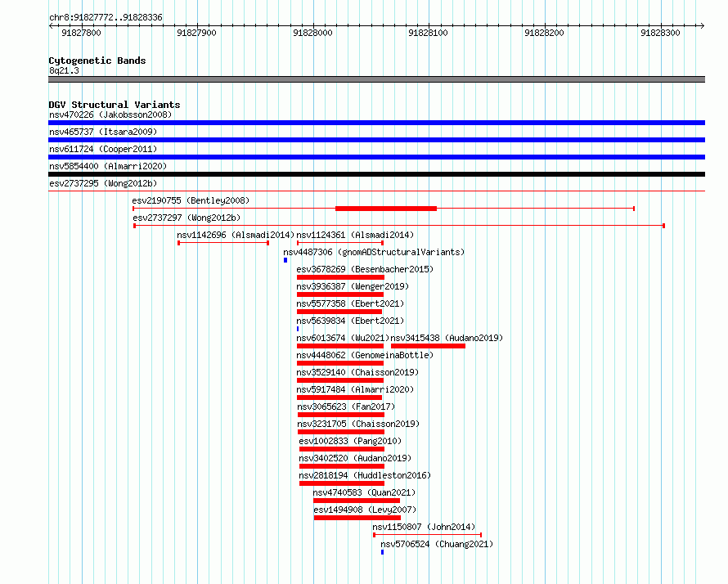Open the nsv3936387 (Wenger2019) label
This screenshot has height=584, width=728.
click(353, 286)
